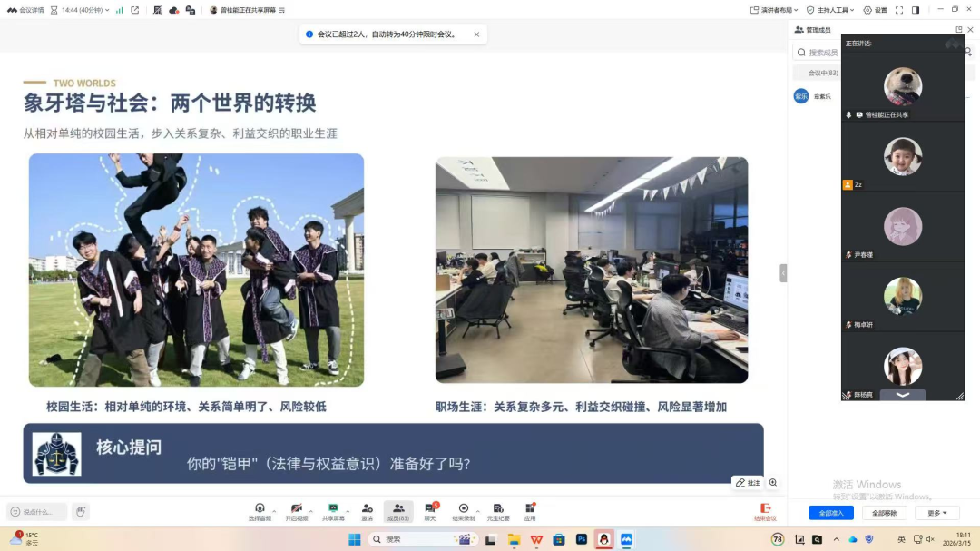
Task: Open the 邀请 invite icon
Action: (x=367, y=510)
